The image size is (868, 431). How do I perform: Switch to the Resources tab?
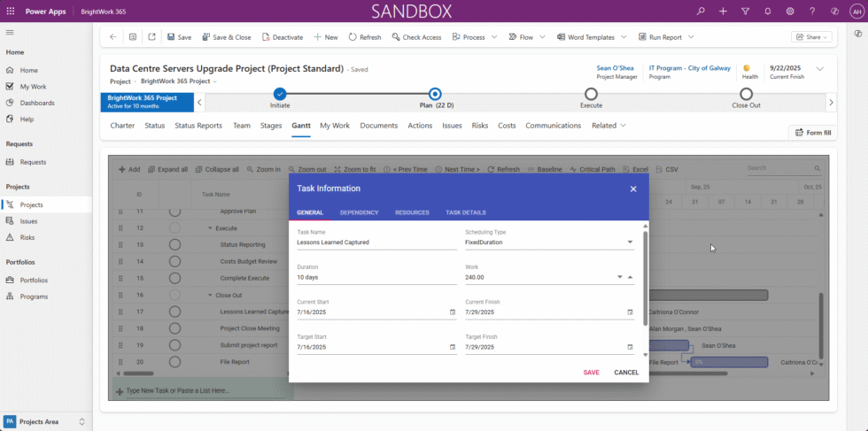coord(412,212)
